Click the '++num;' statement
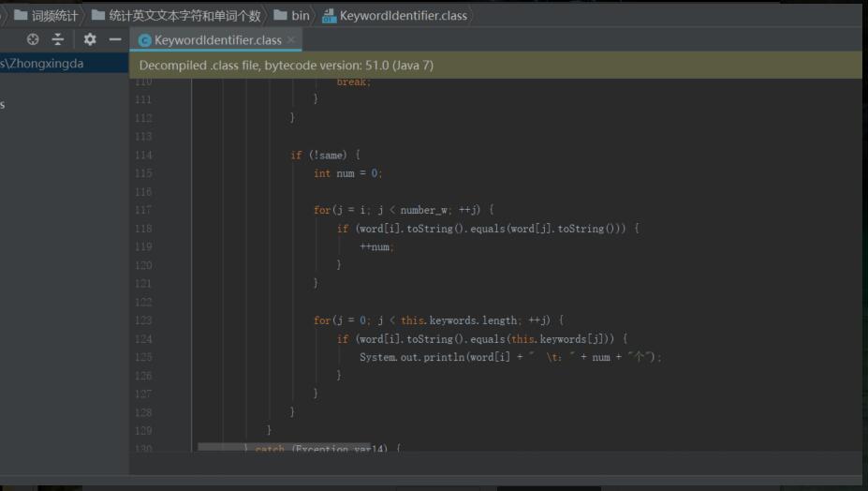The width and height of the screenshot is (868, 491). pos(376,247)
